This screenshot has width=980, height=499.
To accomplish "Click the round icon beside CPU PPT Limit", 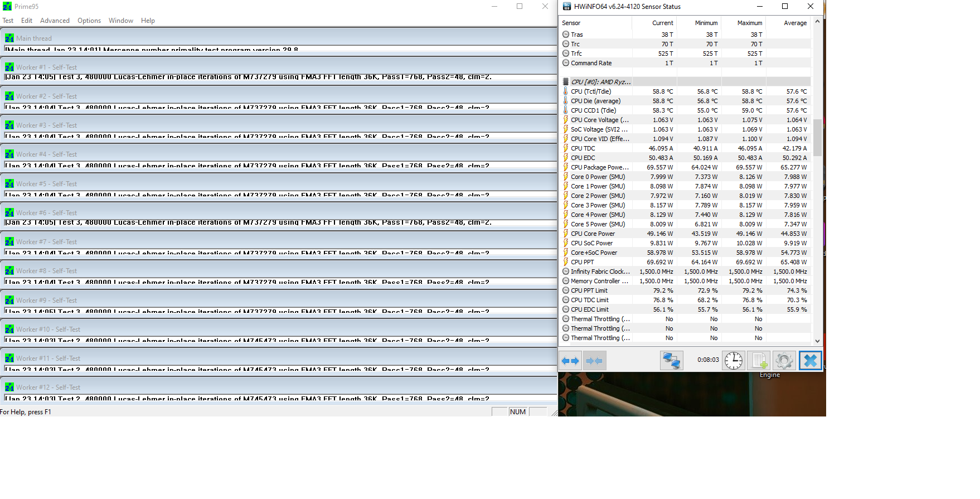I will [x=566, y=290].
